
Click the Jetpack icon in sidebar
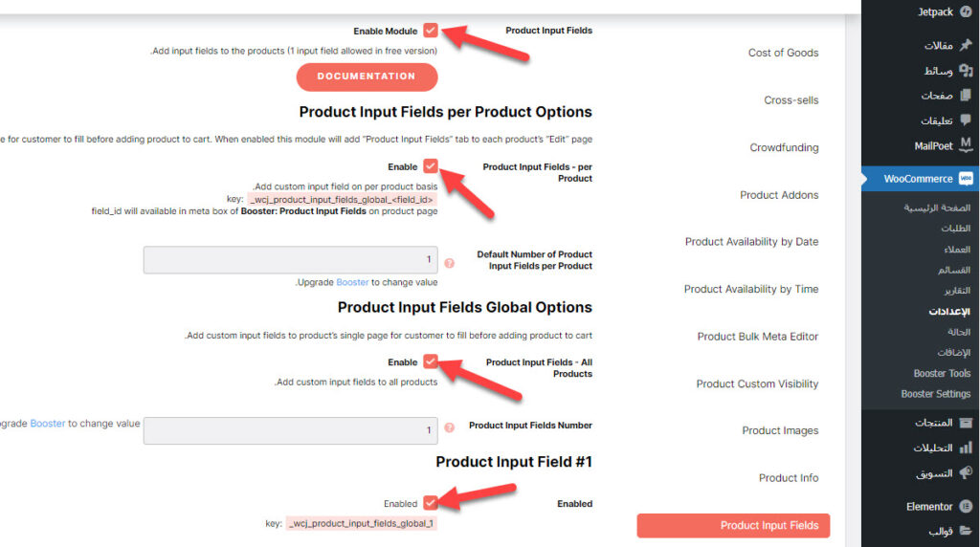(x=966, y=12)
